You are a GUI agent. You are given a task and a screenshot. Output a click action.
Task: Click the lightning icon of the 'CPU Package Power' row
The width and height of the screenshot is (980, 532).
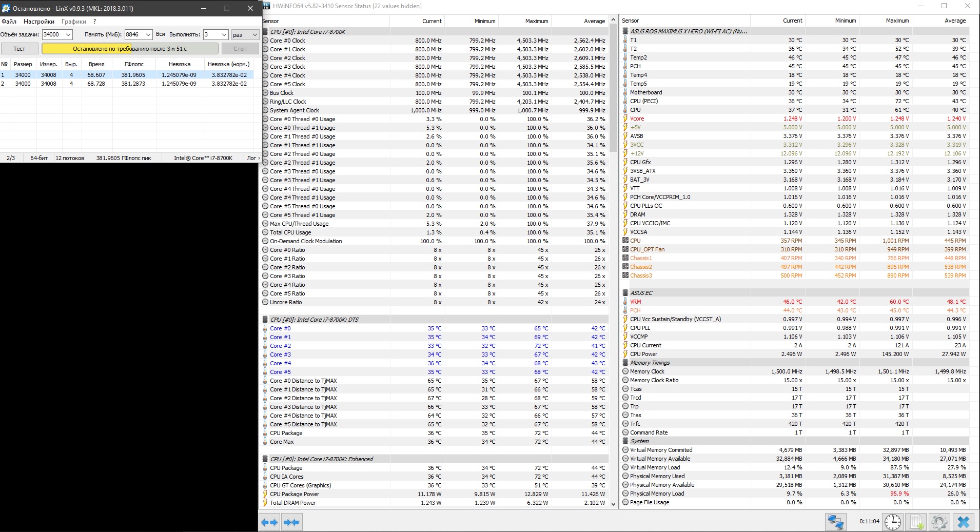(265, 494)
